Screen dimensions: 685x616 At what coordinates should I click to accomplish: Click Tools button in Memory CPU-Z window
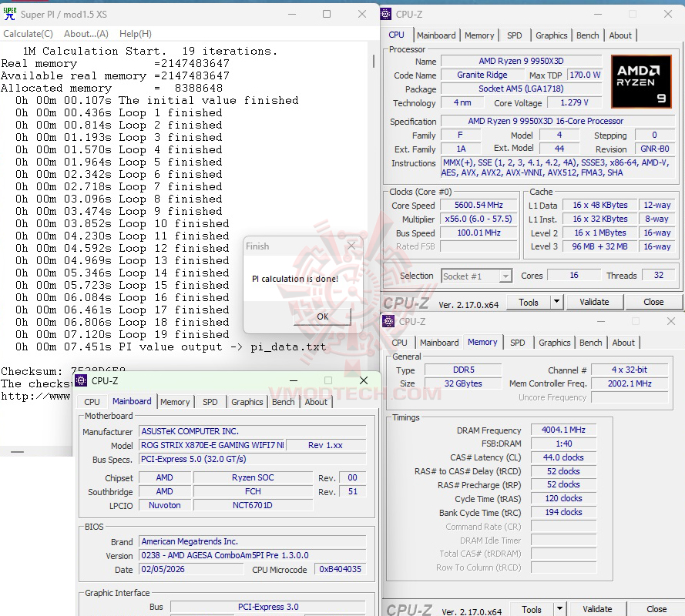(531, 609)
